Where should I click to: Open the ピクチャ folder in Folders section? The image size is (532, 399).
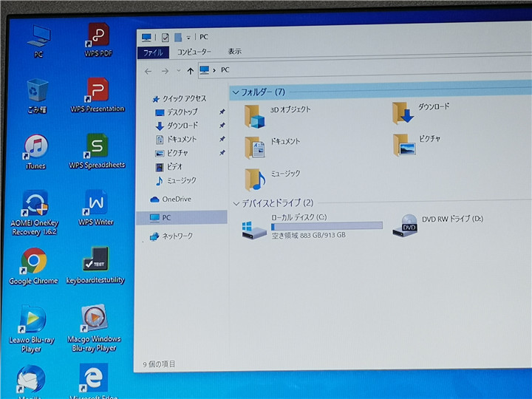[417, 145]
